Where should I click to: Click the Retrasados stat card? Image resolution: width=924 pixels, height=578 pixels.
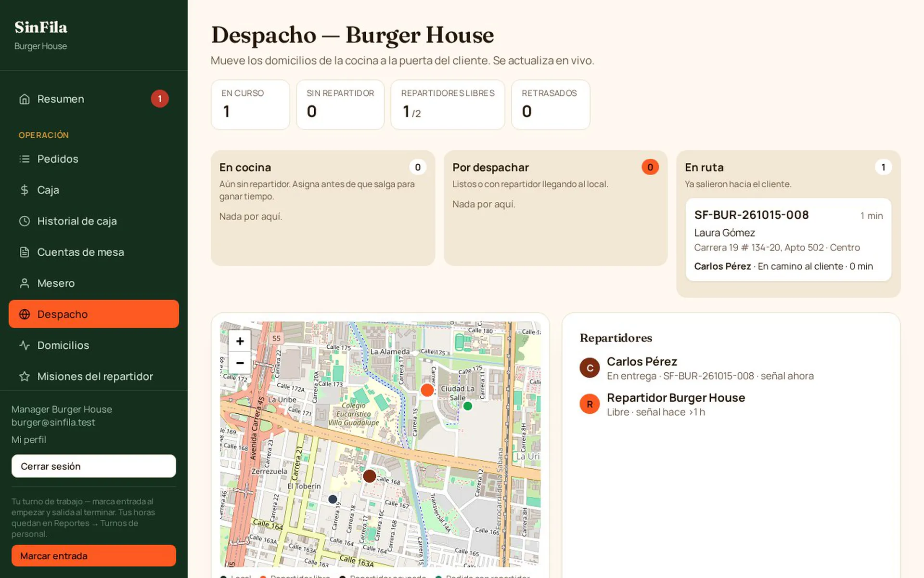551,105
